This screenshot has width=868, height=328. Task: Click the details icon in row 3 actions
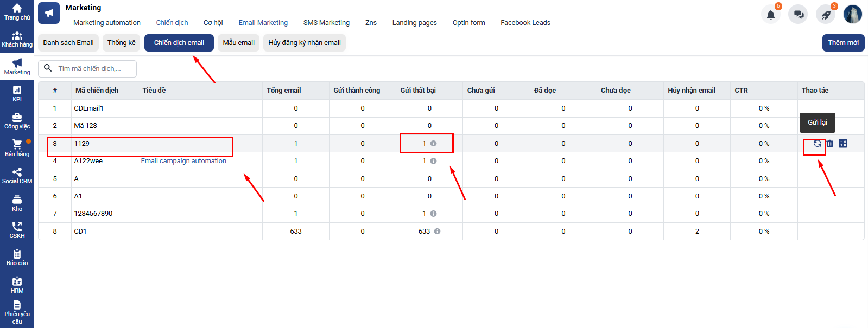point(842,144)
